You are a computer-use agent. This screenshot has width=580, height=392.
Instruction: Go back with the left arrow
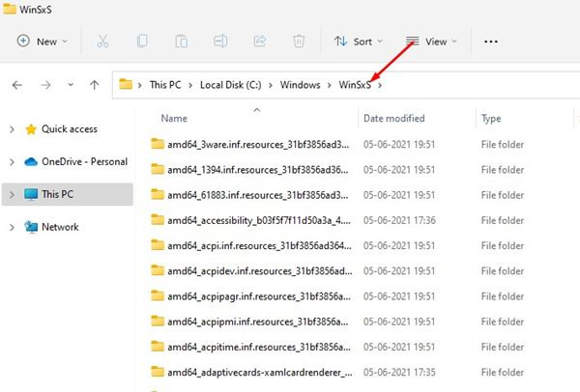point(17,85)
